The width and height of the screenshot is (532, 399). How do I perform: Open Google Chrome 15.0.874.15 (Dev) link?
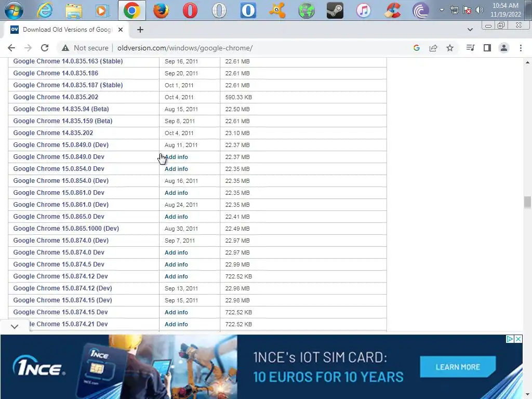click(62, 300)
